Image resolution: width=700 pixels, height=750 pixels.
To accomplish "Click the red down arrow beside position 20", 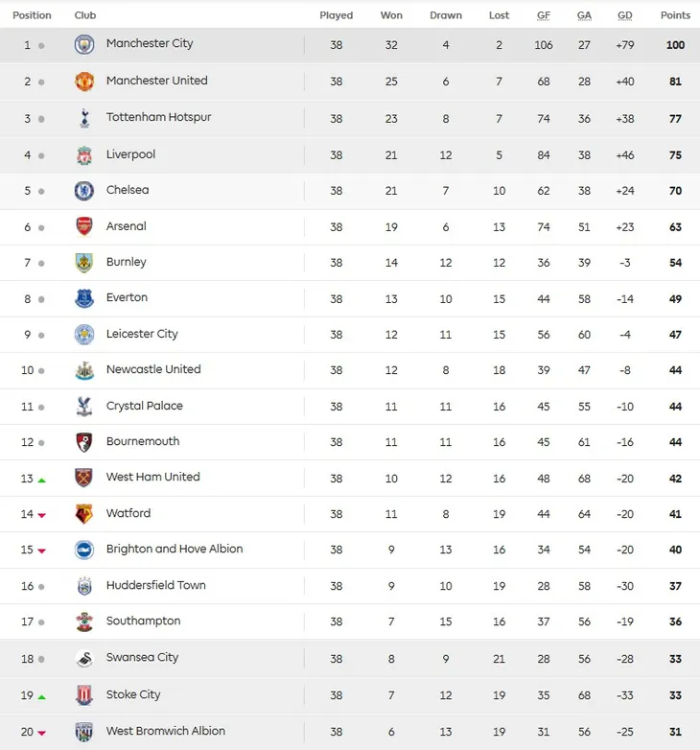I will click(41, 733).
